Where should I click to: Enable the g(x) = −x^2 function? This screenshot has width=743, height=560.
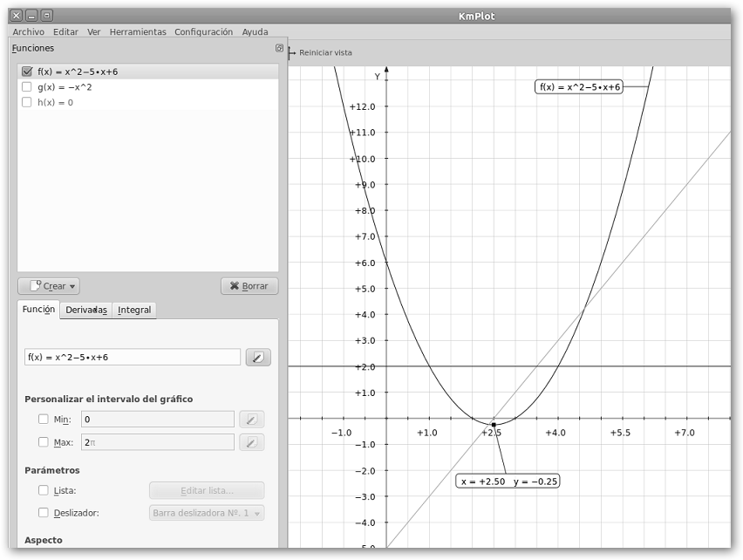(27, 87)
